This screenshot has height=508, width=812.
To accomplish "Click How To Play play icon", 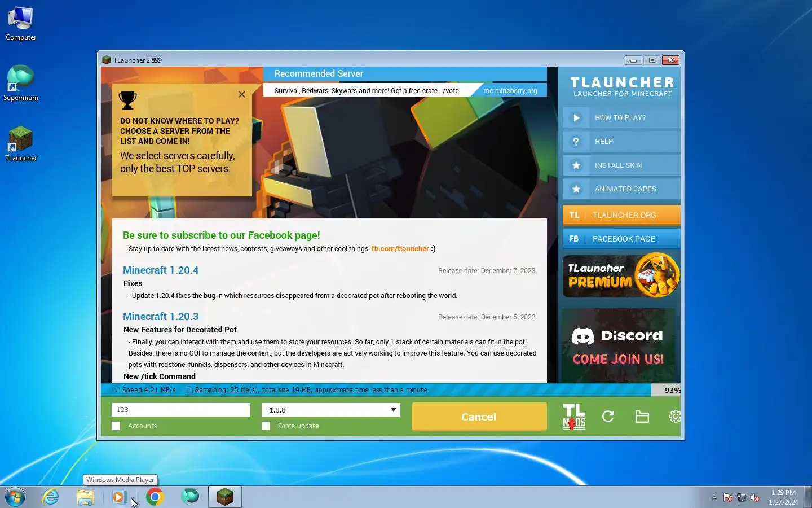I will (x=576, y=118).
